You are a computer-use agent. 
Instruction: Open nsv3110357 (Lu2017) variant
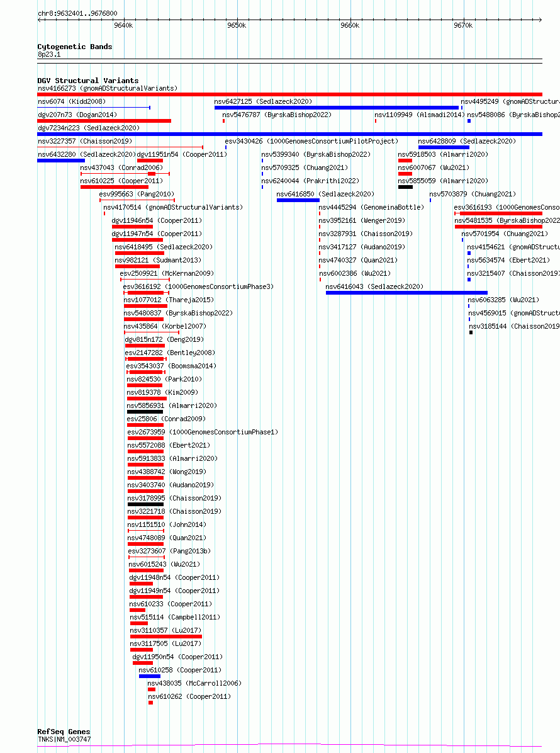(165, 630)
